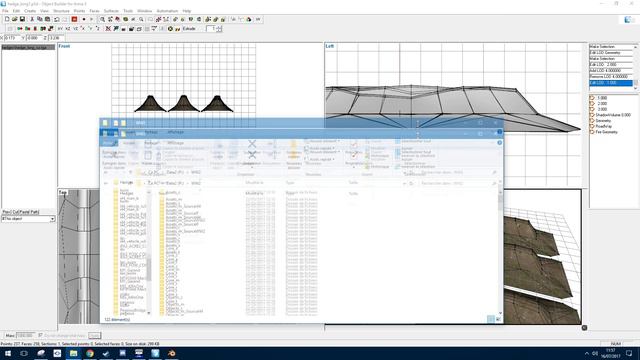Click the Apply button next to Mass

click(x=94, y=336)
